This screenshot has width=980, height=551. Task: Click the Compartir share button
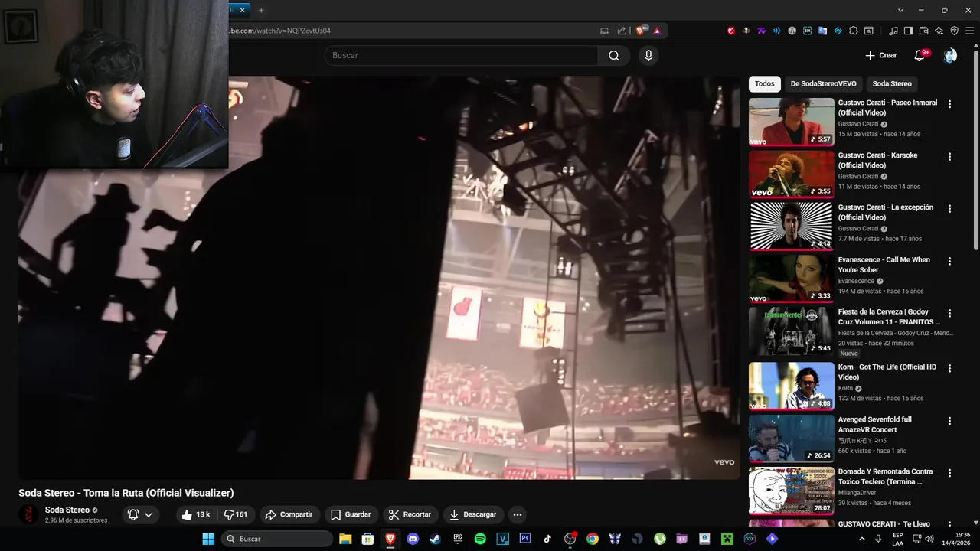click(x=289, y=514)
